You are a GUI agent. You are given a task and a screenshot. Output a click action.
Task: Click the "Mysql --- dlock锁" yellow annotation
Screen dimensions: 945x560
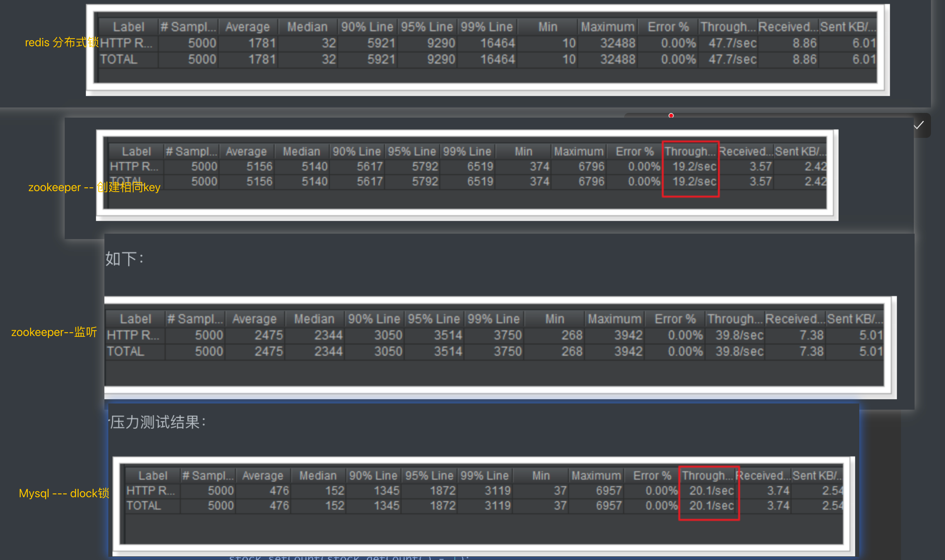click(64, 493)
